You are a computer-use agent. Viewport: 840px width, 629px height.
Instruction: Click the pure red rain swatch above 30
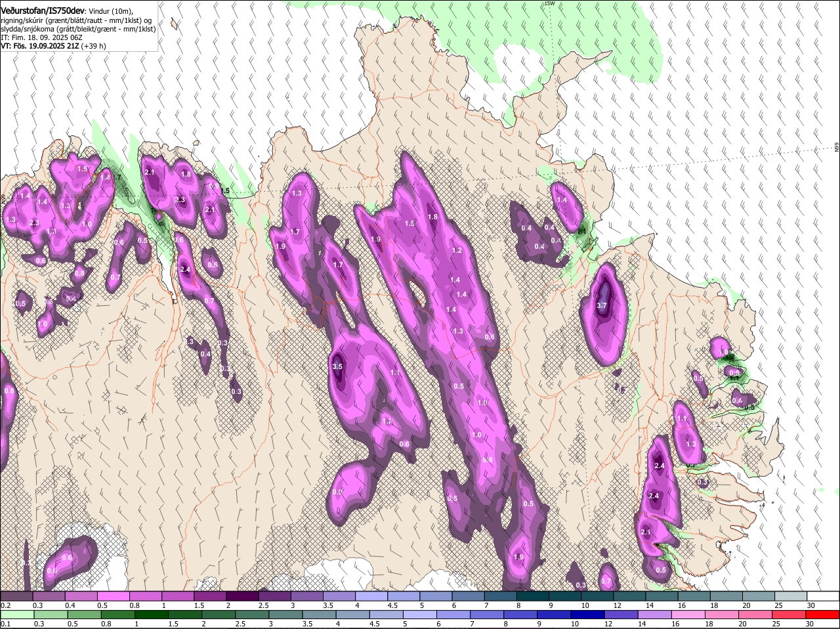tap(822, 615)
